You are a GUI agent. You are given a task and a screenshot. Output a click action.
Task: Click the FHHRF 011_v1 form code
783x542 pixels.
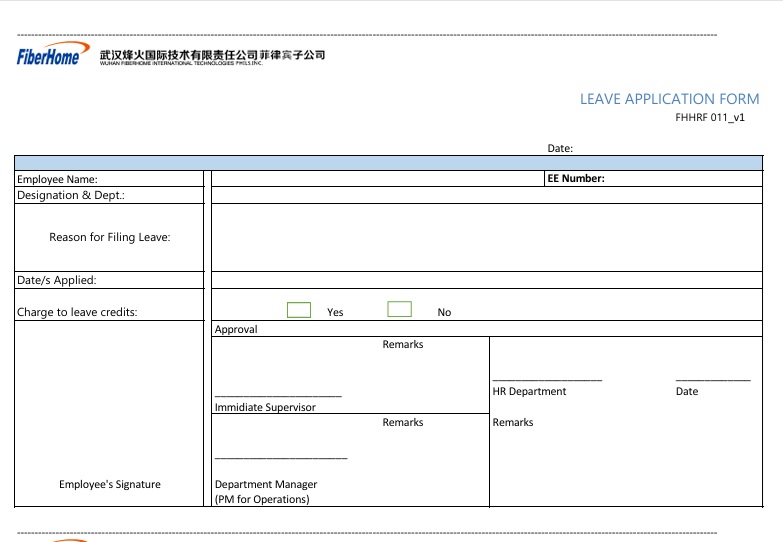710,117
